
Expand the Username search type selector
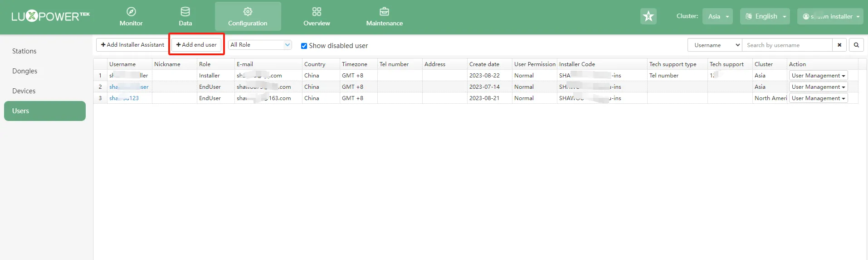[715, 45]
